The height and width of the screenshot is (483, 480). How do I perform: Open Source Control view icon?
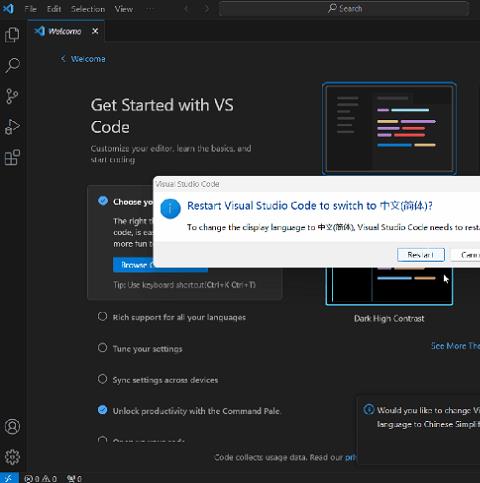pos(12,96)
